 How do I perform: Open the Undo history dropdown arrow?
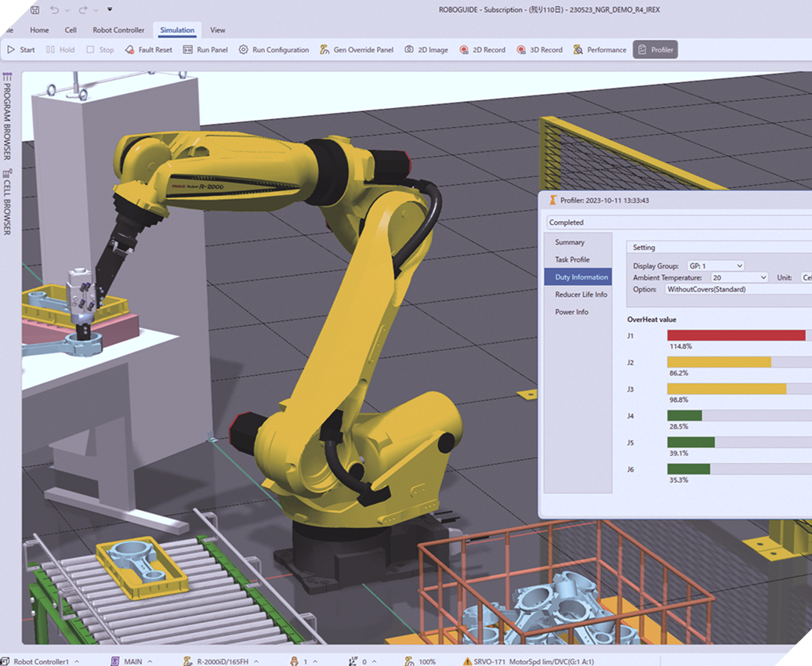67,10
